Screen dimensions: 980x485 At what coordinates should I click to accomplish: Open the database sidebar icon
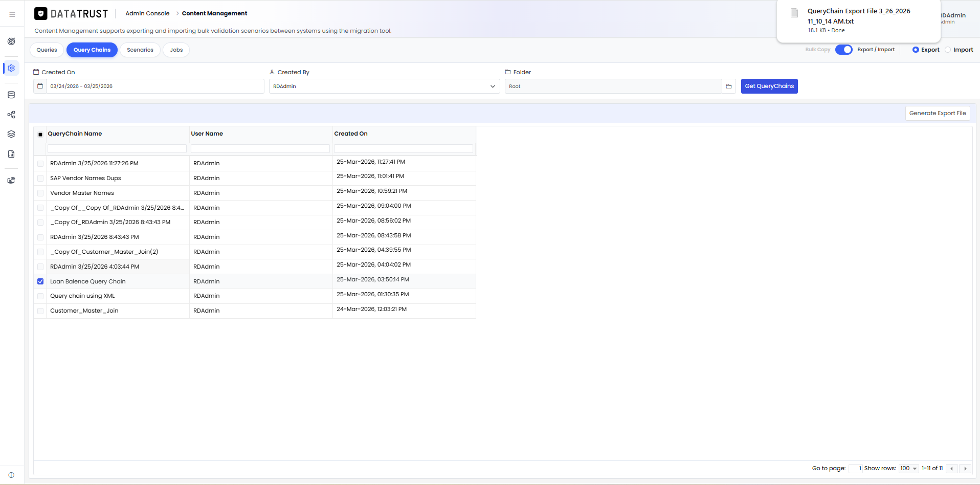pyautogui.click(x=11, y=95)
